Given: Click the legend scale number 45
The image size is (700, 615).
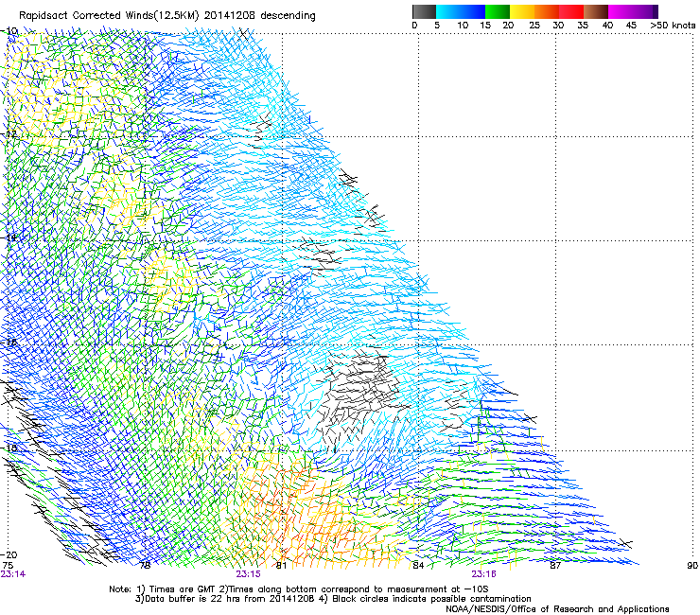Looking at the screenshot, I should [631, 26].
